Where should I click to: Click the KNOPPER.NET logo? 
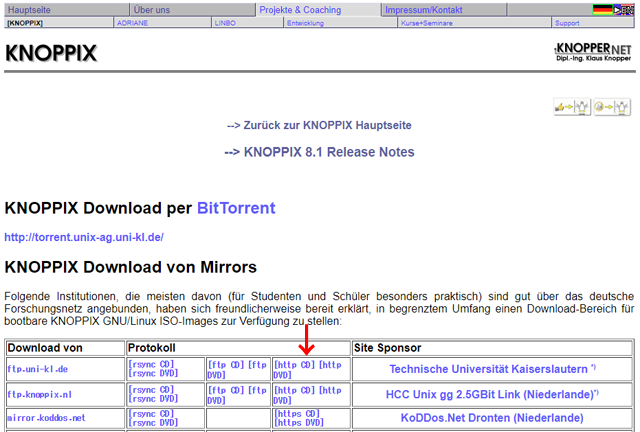[593, 52]
